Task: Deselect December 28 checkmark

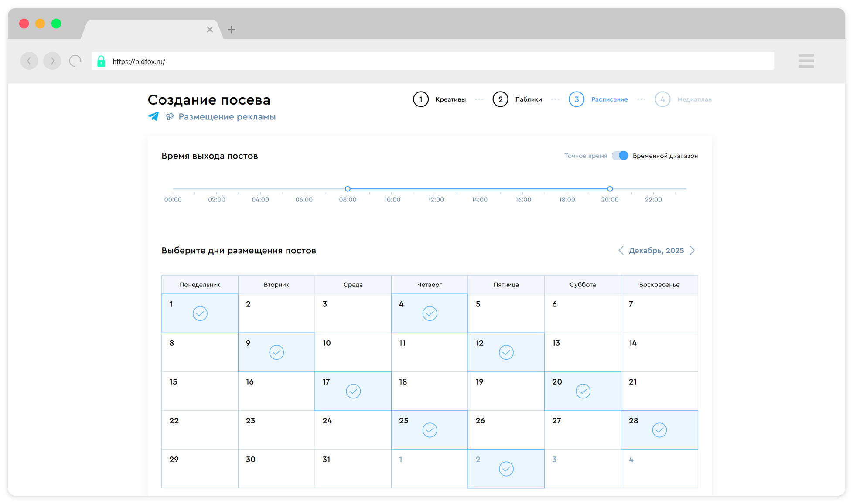Action: (x=659, y=430)
